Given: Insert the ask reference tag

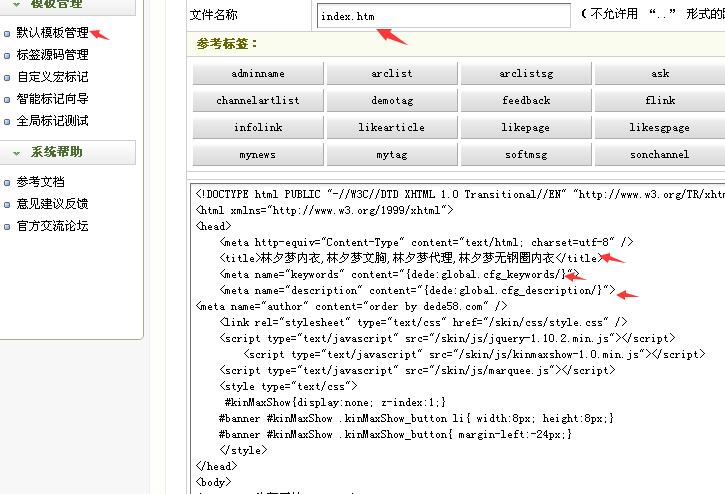Looking at the screenshot, I should [x=660, y=74].
